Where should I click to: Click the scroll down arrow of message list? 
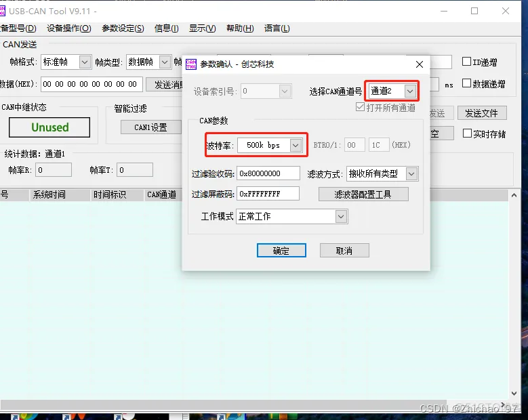[x=514, y=393]
